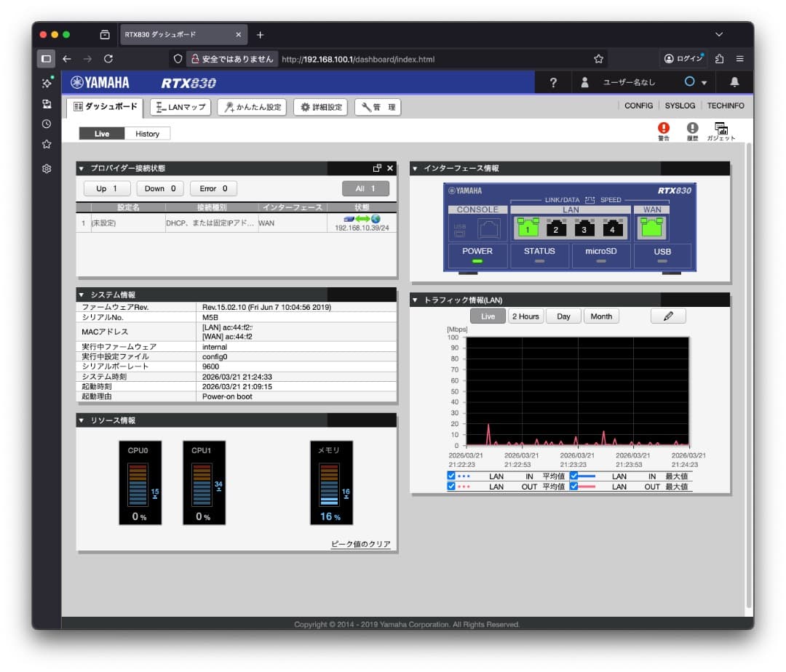This screenshot has width=786, height=672.
Task: Go back with browser back arrow
Action: coord(67,59)
